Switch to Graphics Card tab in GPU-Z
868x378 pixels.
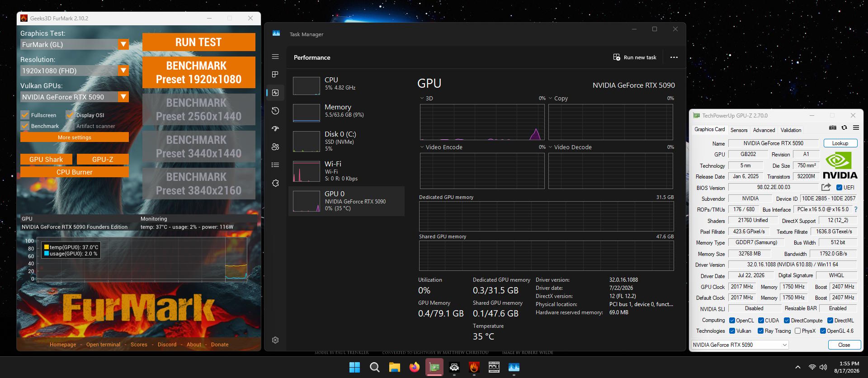point(709,129)
